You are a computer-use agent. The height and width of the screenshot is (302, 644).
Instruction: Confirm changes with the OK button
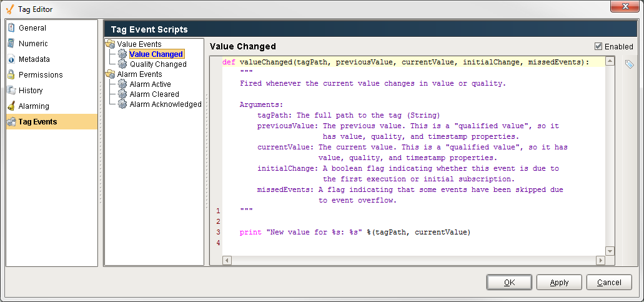coord(509,282)
